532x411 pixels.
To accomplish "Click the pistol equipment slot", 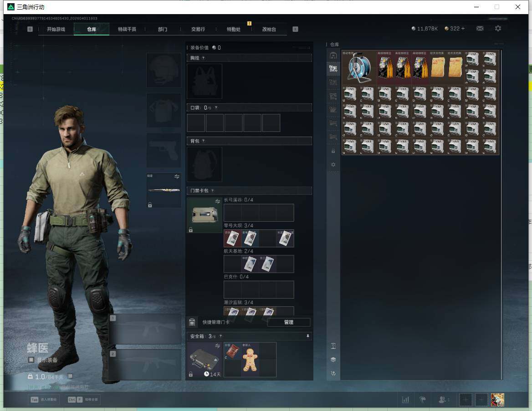I will click(x=164, y=150).
